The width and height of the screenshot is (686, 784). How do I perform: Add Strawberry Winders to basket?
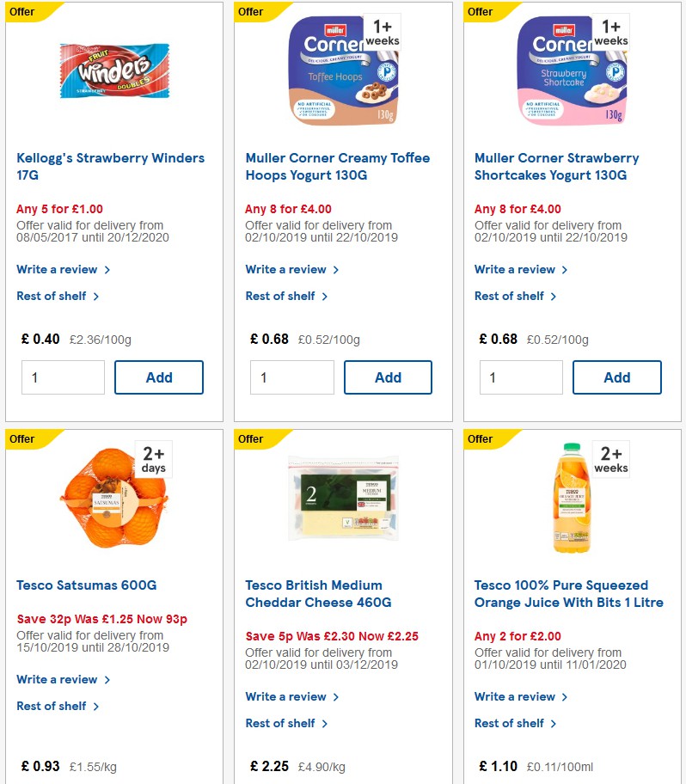(158, 377)
